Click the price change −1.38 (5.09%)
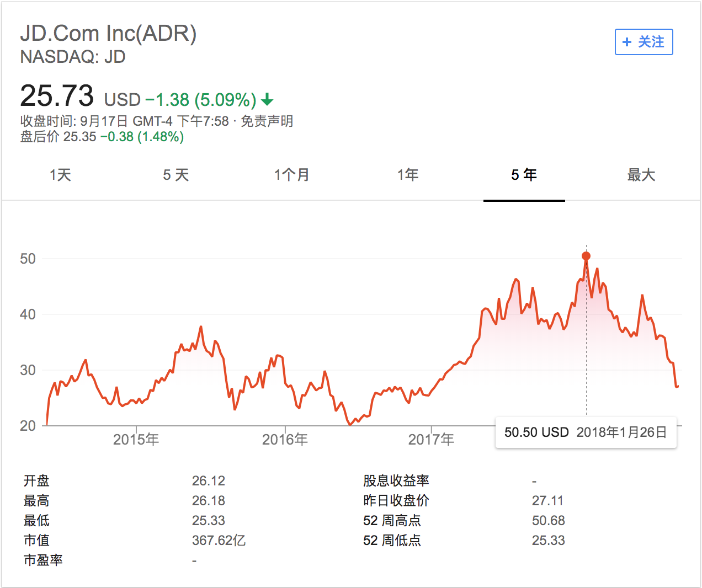Image resolution: width=702 pixels, height=588 pixels. click(x=201, y=99)
